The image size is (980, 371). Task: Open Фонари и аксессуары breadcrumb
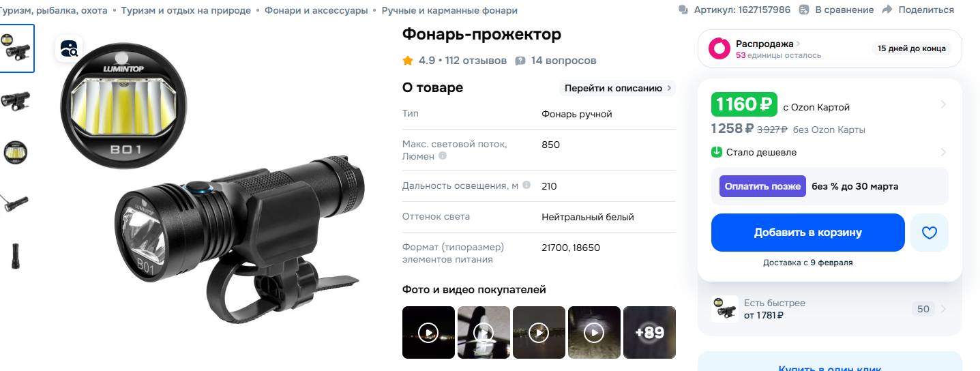click(316, 10)
